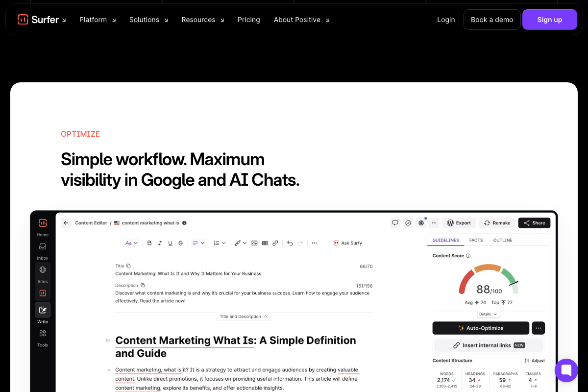Screen dimensions: 588x392
Task: Toggle strikethrough formatting
Action: click(181, 243)
